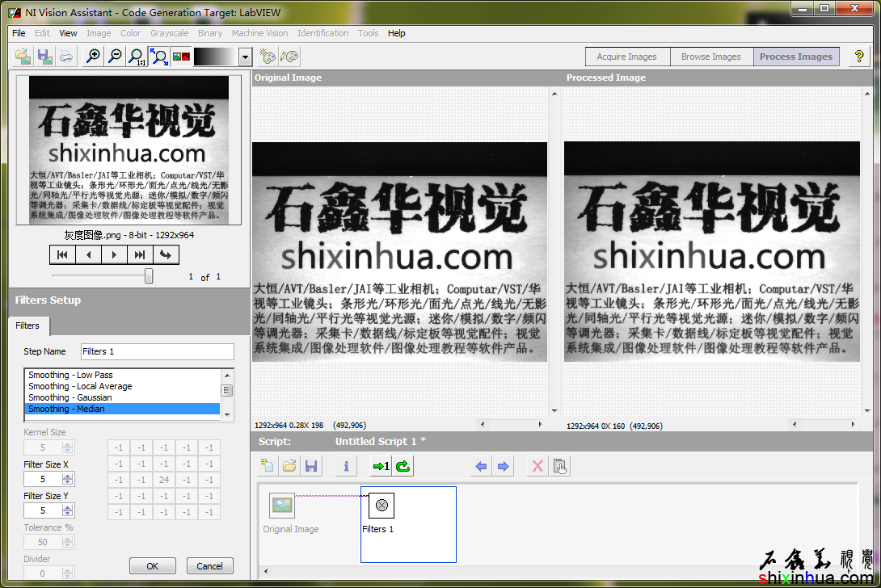The image size is (881, 588).
Task: Click the Save Script disk icon
Action: 311,466
